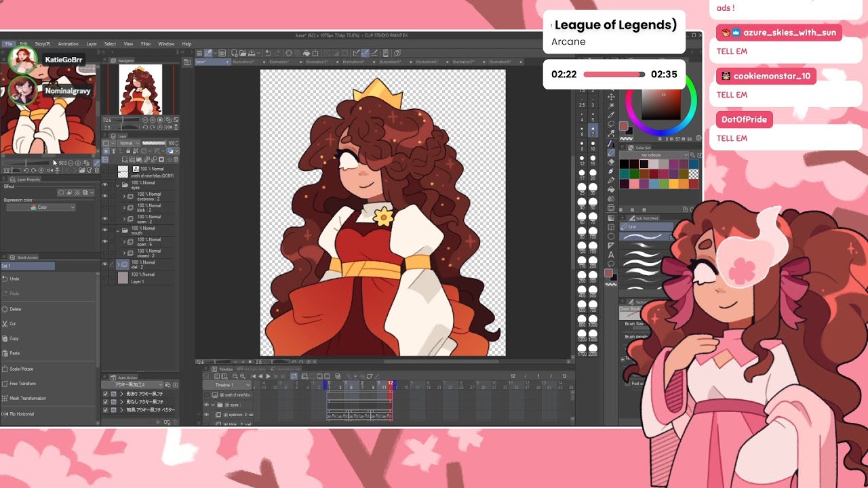
Task: Toggle visibility of the eyes folder layer
Action: pos(104,184)
